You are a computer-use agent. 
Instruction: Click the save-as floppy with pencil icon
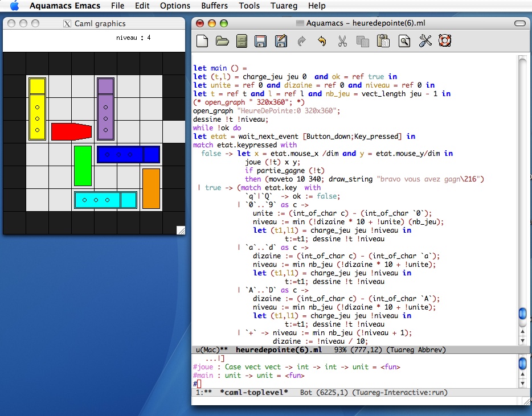click(x=281, y=41)
